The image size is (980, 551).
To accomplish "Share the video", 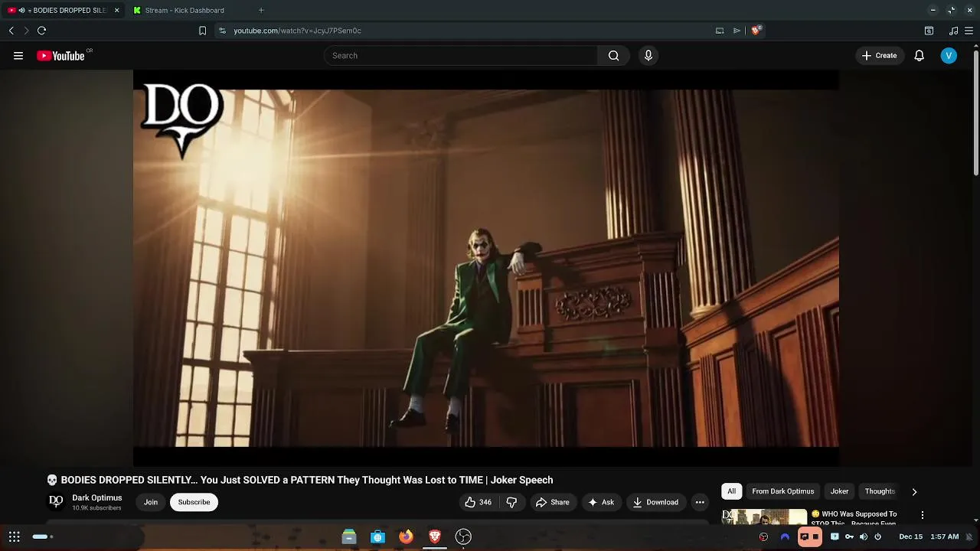I will (553, 502).
